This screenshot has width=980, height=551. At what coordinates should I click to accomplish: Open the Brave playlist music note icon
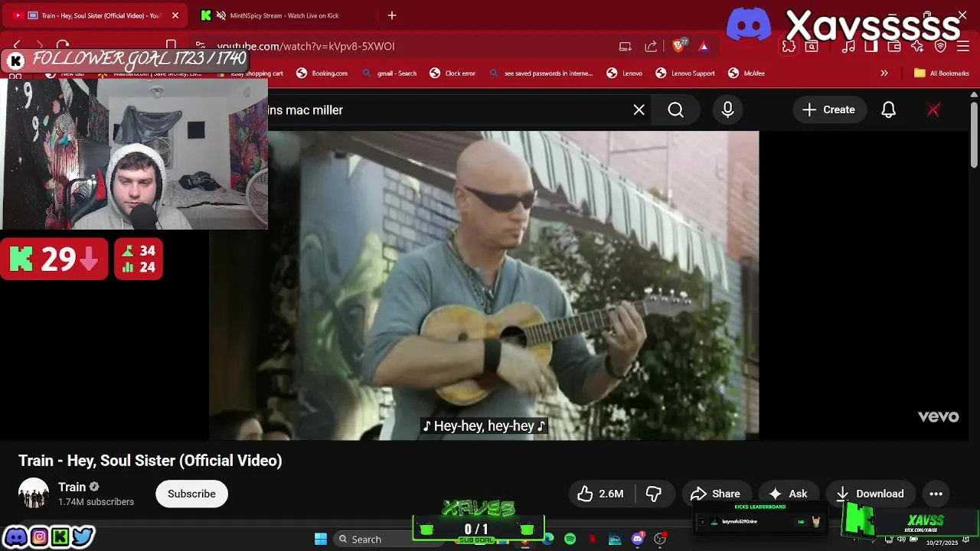848,46
